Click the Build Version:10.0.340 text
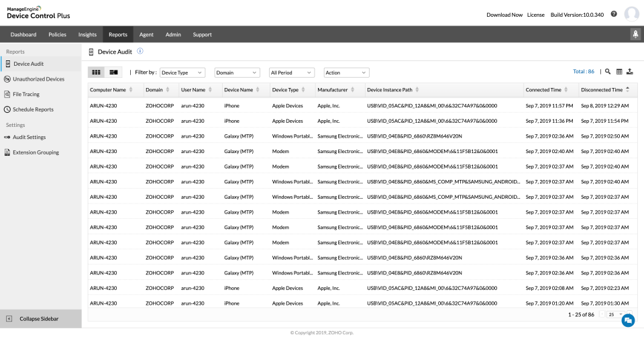 (x=577, y=15)
